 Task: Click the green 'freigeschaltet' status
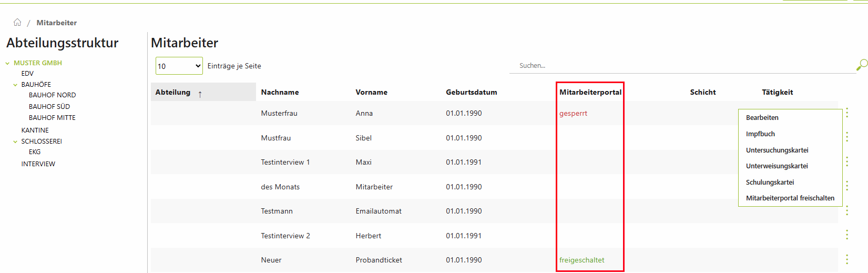coord(582,260)
